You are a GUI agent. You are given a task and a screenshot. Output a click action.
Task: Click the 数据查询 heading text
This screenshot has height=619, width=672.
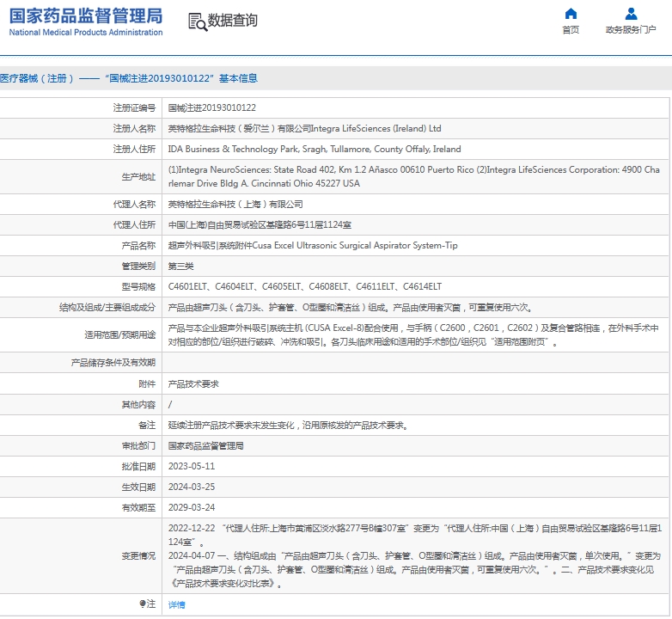coord(233,20)
